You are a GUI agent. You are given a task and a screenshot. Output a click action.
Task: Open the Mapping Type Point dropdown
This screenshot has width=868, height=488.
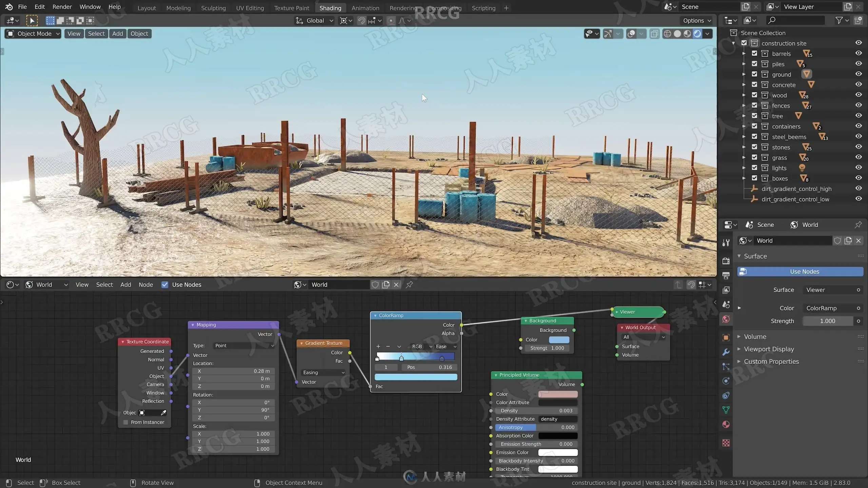coord(244,345)
